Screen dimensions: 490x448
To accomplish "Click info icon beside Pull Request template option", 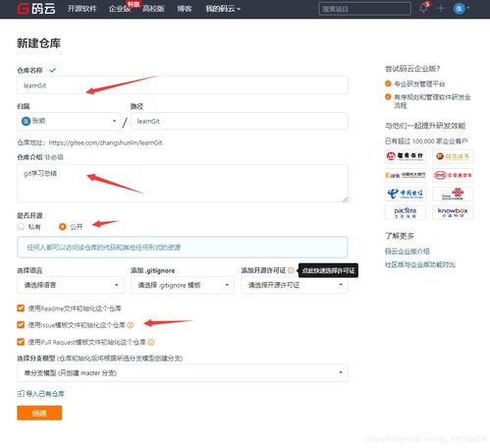I will coord(151,342).
